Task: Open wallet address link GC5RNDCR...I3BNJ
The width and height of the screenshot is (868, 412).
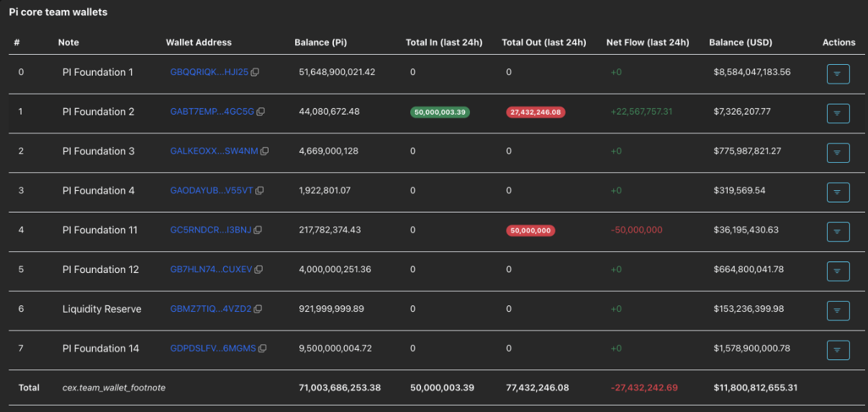Action: 210,230
